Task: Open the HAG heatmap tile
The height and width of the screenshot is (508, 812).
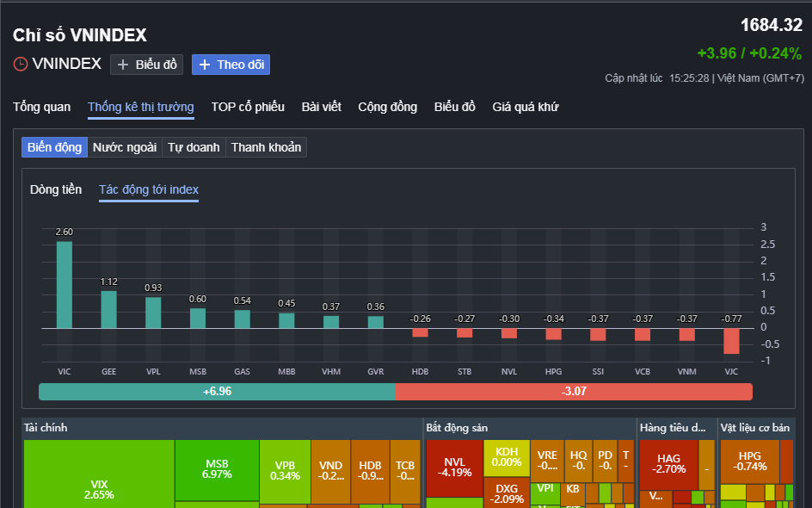Action: pyautogui.click(x=668, y=464)
